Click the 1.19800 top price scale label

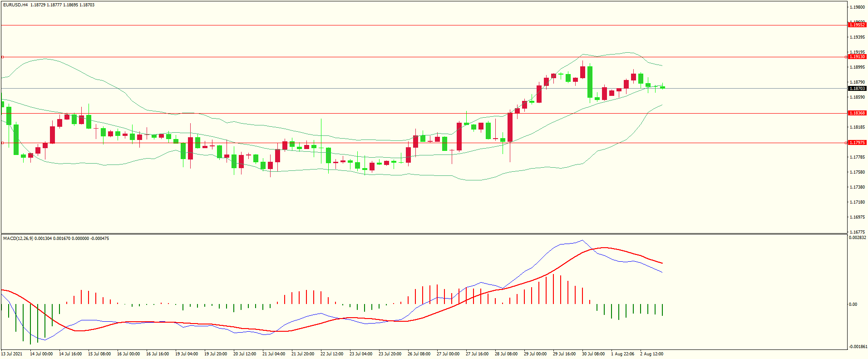pos(857,7)
